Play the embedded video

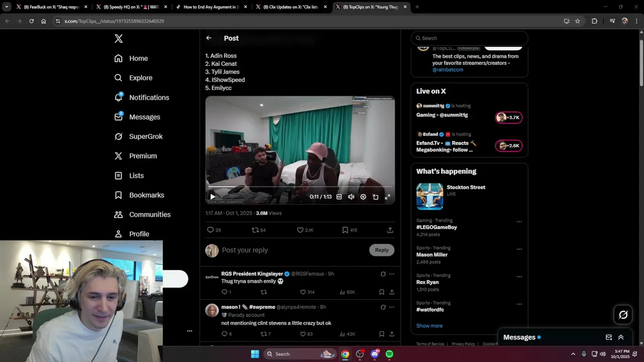(x=212, y=197)
